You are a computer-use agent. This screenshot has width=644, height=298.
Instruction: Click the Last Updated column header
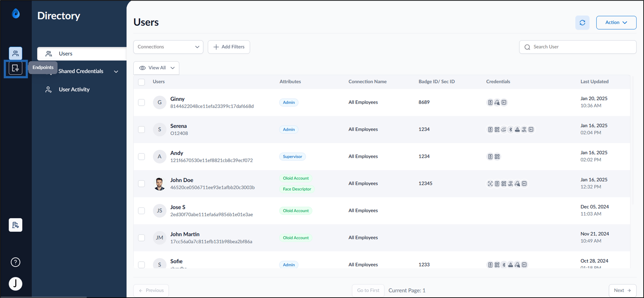[595, 82]
